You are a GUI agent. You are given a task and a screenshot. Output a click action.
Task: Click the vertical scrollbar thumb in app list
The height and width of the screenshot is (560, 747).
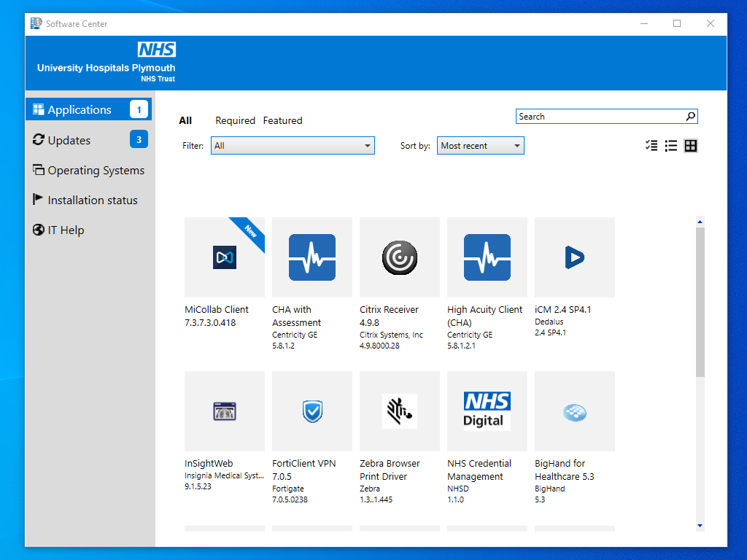700,302
